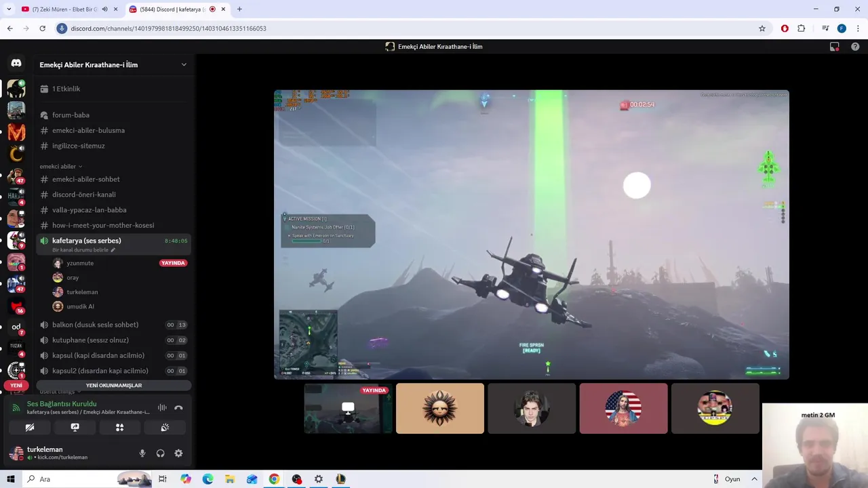Screen dimensions: 868x488
Task: Open the red heart server icon
Action: pyautogui.click(x=16, y=306)
